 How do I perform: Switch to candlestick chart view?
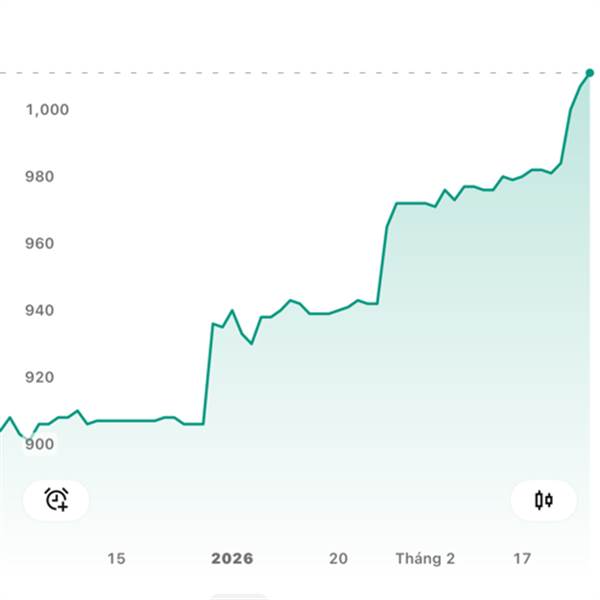pos(543,499)
